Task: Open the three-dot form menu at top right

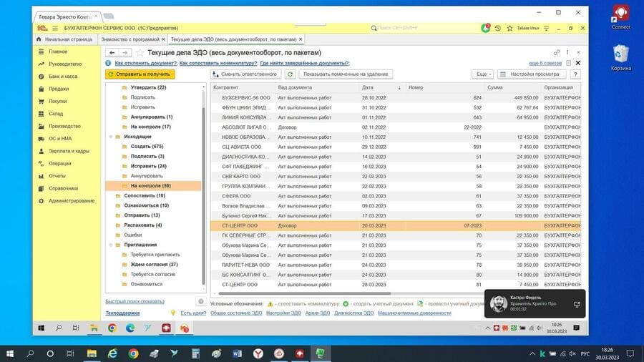Action: point(567,52)
